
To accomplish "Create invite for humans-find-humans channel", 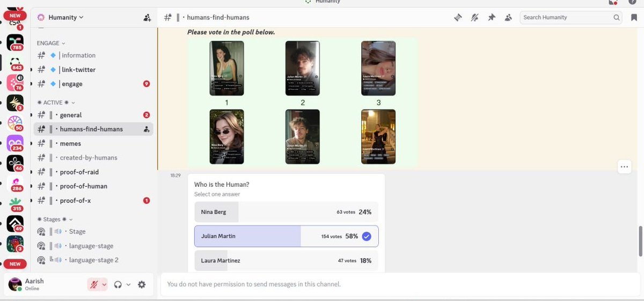I will [x=147, y=129].
